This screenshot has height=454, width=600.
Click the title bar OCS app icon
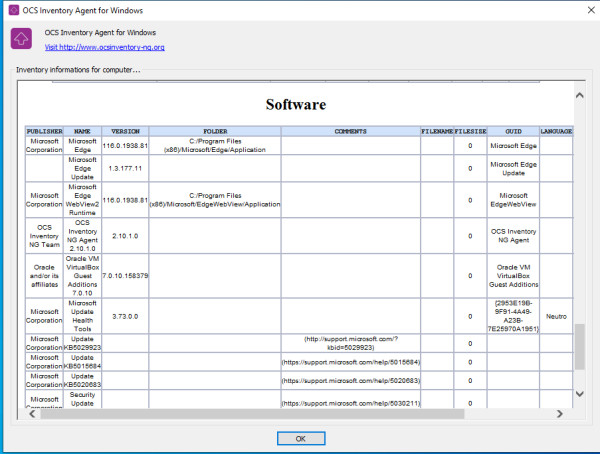pyautogui.click(x=14, y=10)
